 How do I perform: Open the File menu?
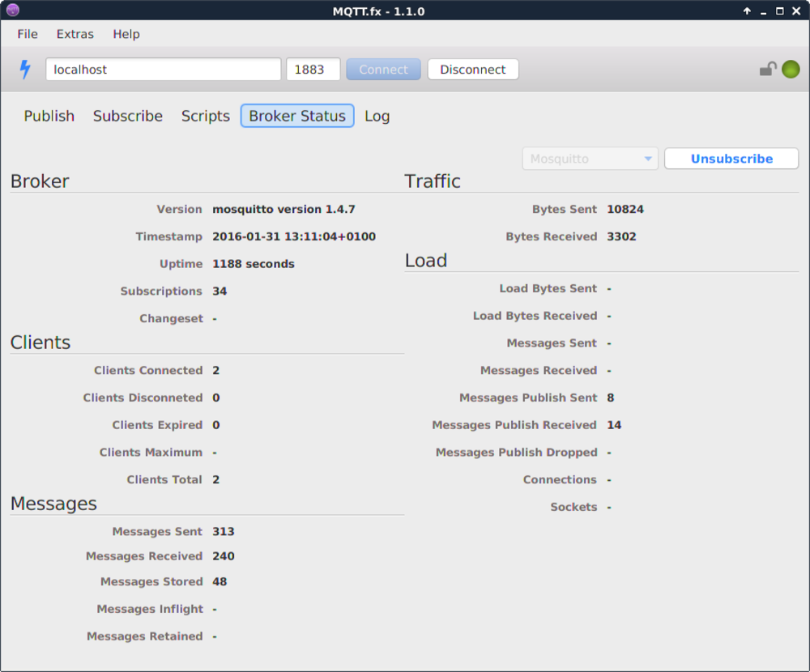tap(28, 34)
